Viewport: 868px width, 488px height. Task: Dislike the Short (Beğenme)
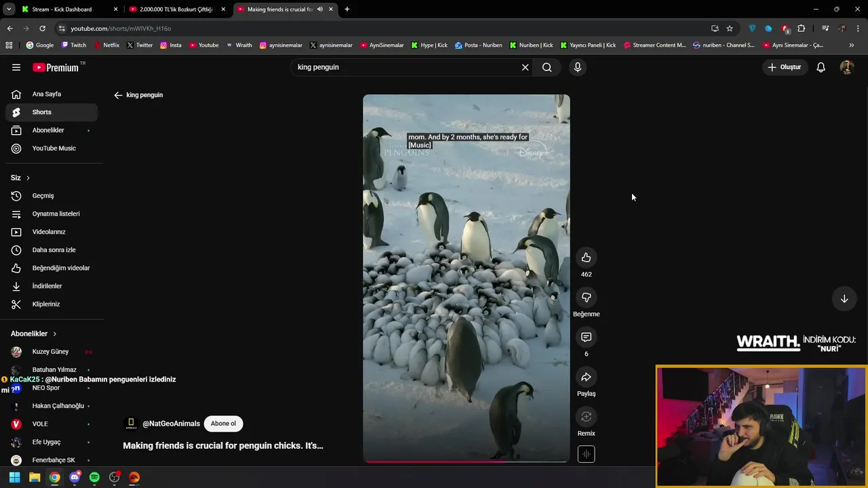tap(586, 298)
